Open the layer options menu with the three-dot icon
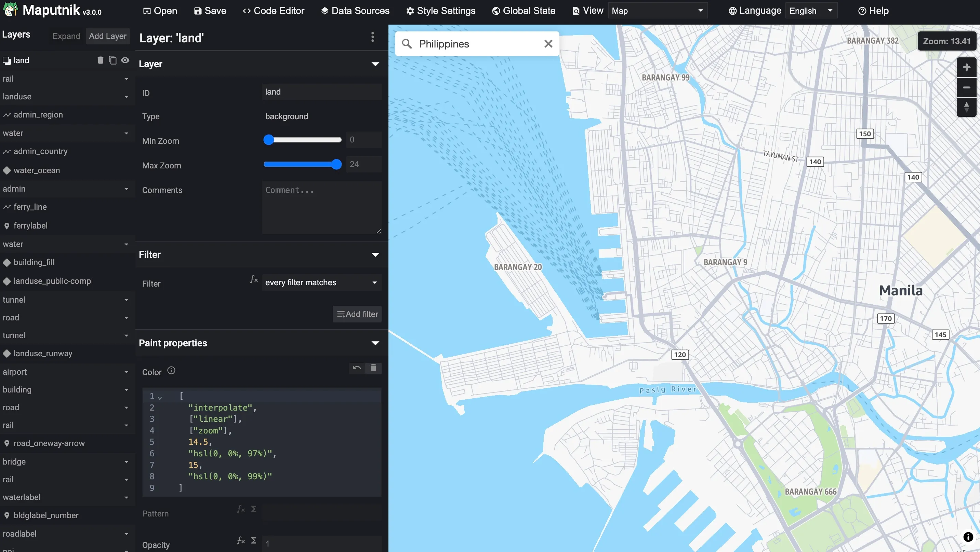Screen dimensions: 980x552 point(372,37)
